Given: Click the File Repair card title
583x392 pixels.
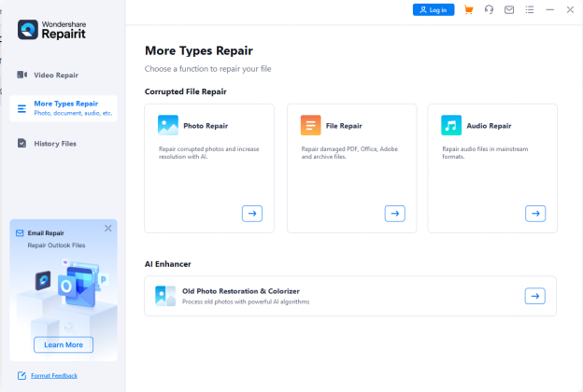Looking at the screenshot, I should click(x=344, y=126).
